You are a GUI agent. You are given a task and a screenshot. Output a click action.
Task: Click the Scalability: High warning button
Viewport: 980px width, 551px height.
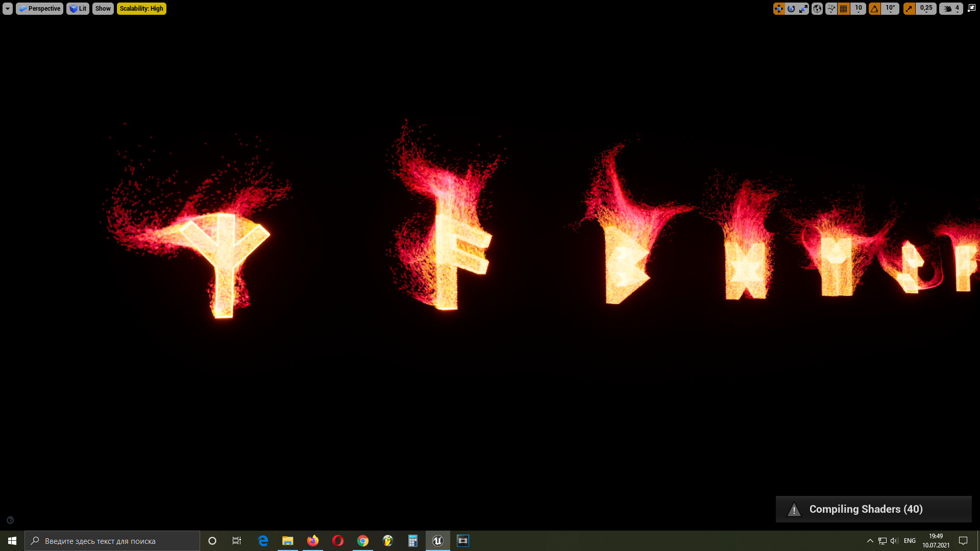pos(141,9)
